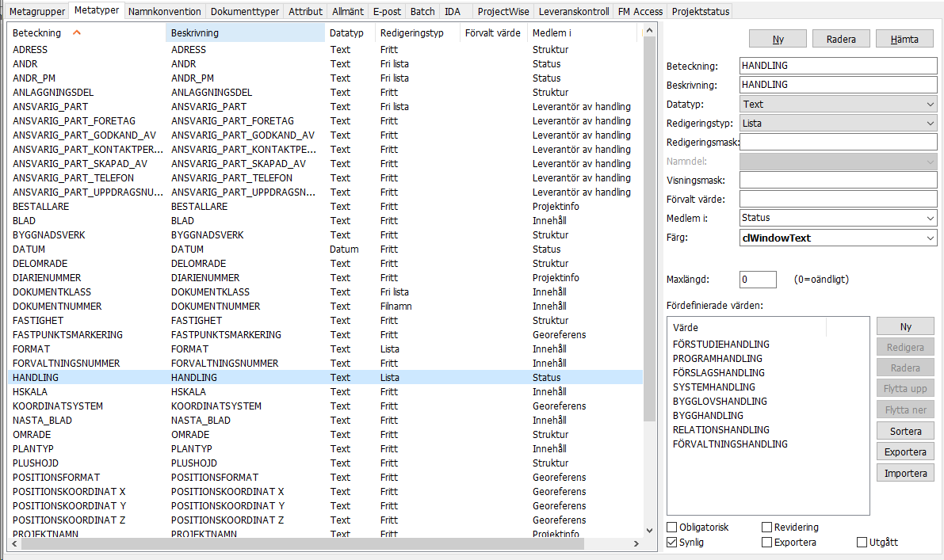Screen dimensions: 944x560
Task: Select the IDA tab
Action: (452, 11)
